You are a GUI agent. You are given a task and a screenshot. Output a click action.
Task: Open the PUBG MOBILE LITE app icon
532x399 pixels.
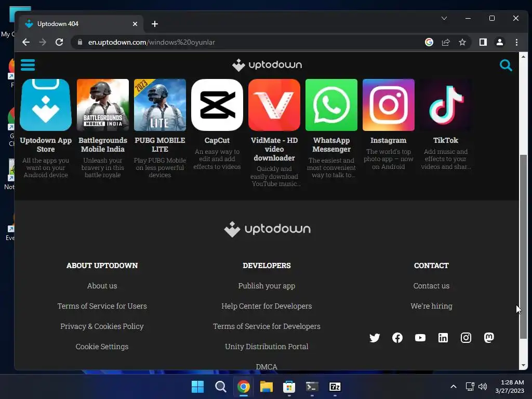160,105
